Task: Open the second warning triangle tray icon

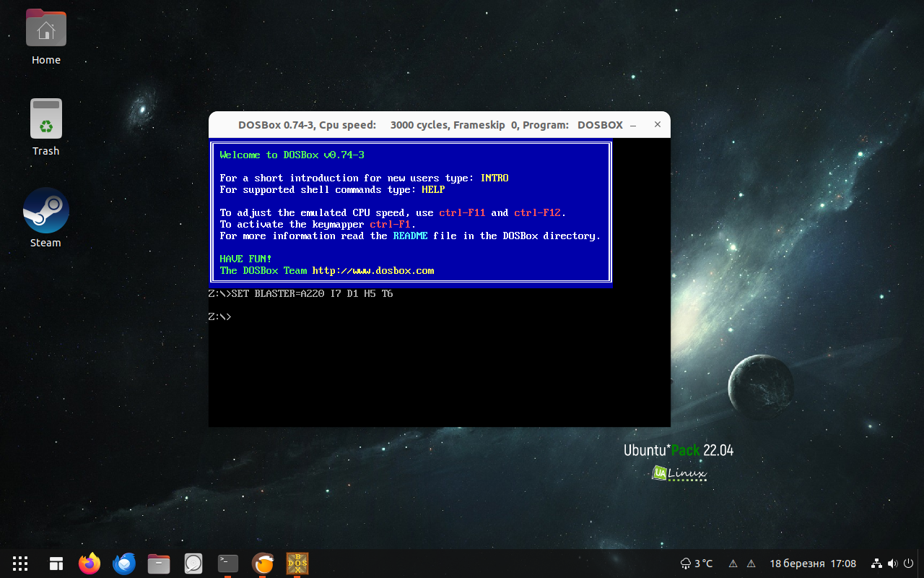Action: pos(751,564)
